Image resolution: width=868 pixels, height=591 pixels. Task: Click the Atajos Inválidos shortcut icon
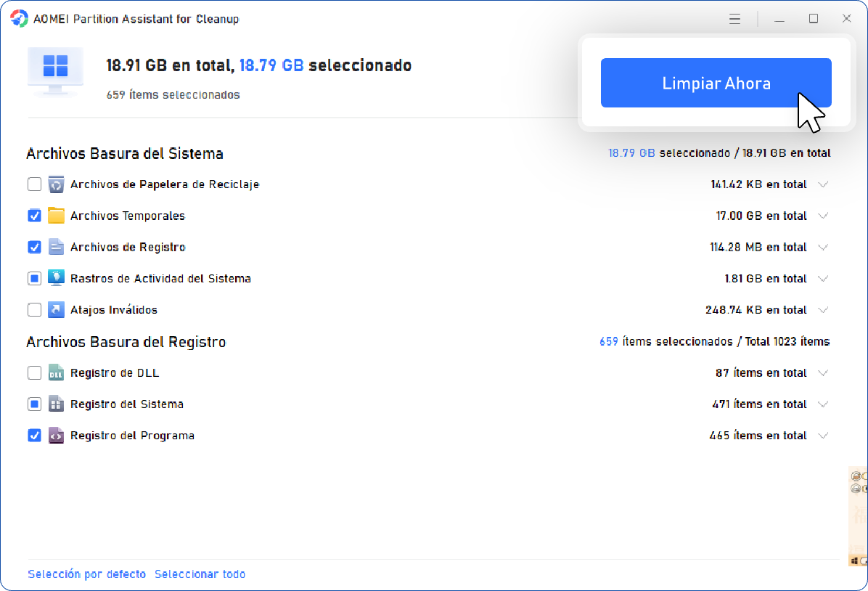coord(56,309)
